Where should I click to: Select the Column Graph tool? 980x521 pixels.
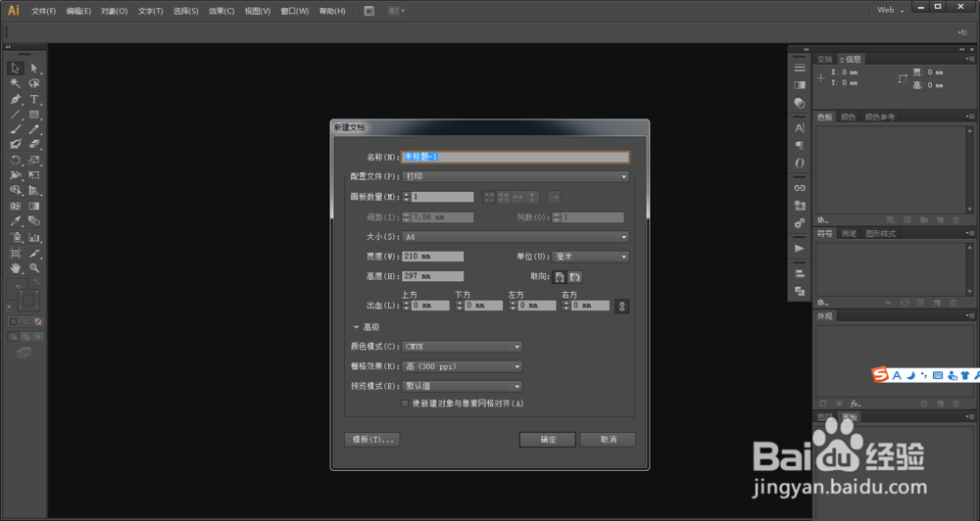pyautogui.click(x=34, y=237)
